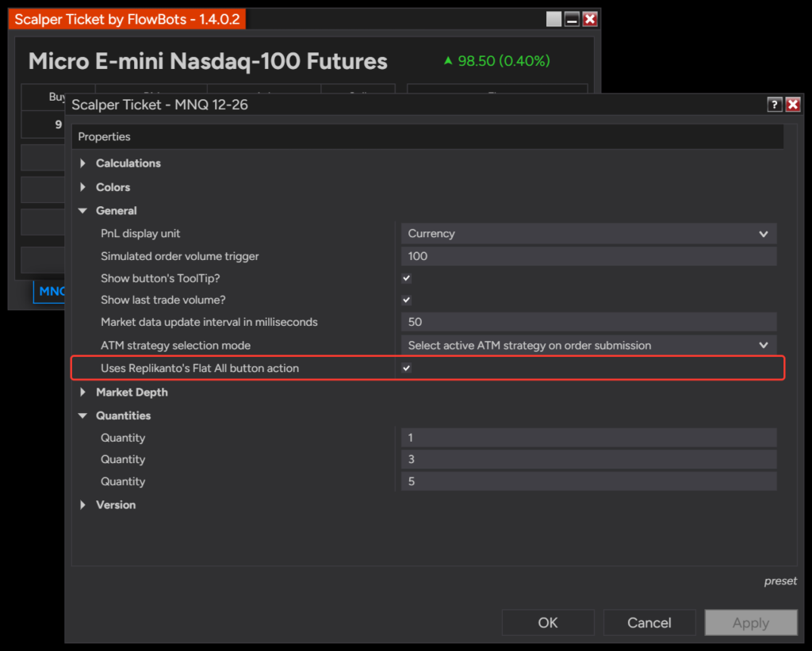This screenshot has width=812, height=651.
Task: Click the Apply button
Action: pyautogui.click(x=751, y=622)
